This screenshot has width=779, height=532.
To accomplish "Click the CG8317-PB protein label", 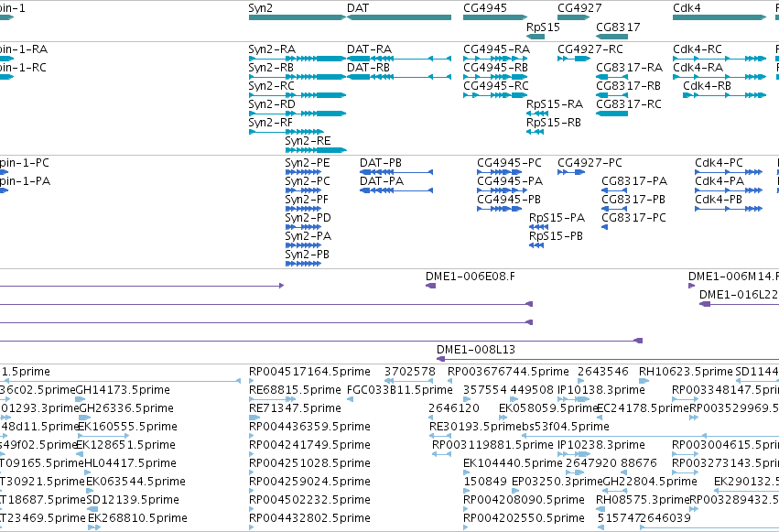I will pyautogui.click(x=633, y=201).
